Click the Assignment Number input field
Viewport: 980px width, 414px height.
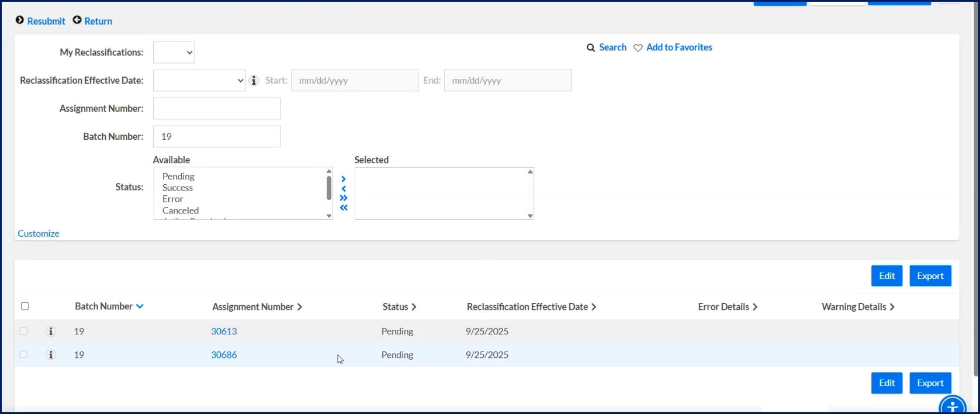point(217,108)
